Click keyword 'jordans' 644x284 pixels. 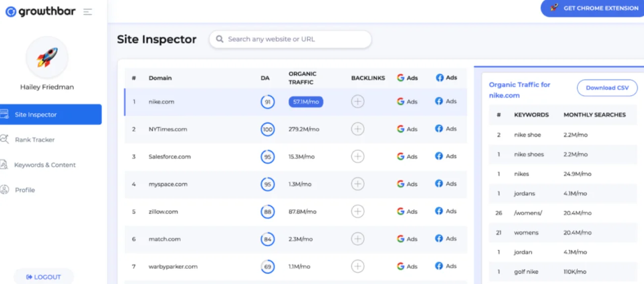point(525,193)
